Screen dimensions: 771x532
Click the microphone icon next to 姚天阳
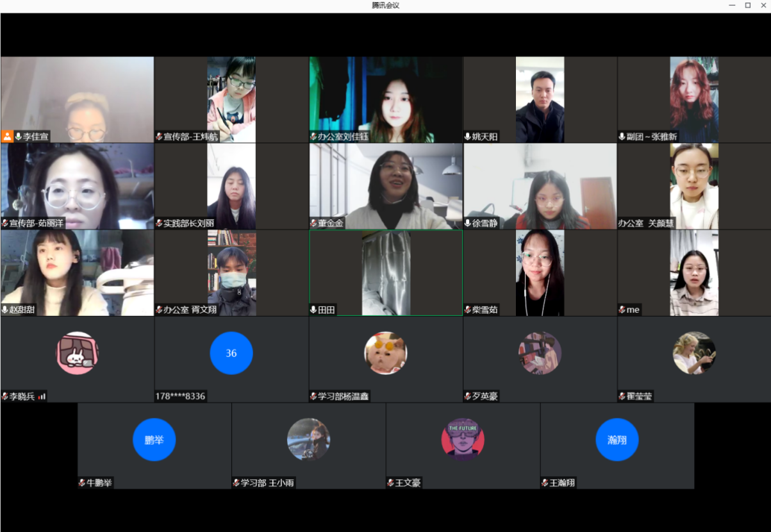tap(468, 137)
